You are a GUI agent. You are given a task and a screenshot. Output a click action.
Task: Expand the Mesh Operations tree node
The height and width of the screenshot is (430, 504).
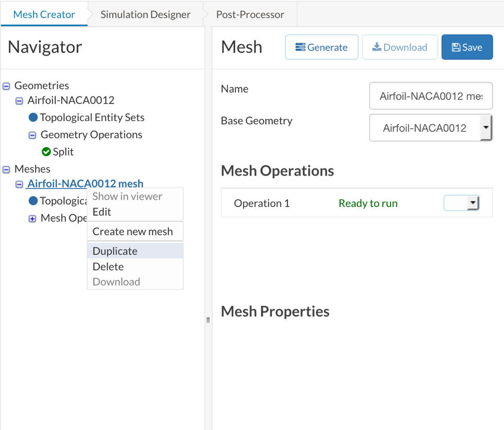[32, 218]
